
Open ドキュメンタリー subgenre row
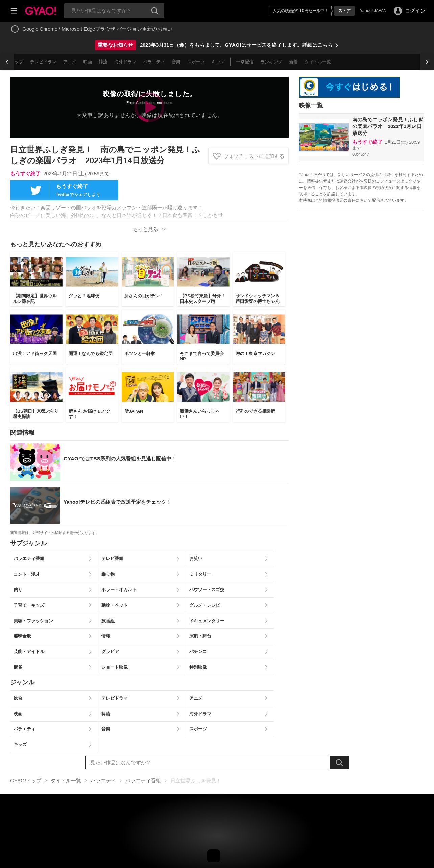click(230, 621)
